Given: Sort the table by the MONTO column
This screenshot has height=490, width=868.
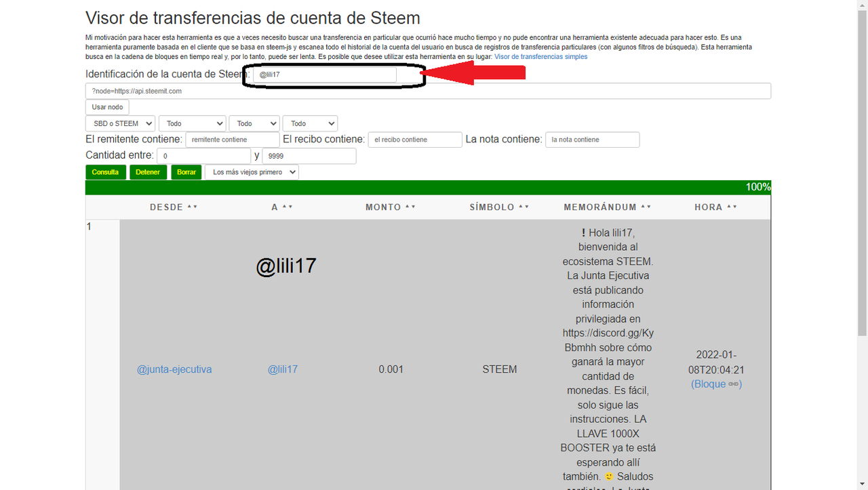Looking at the screenshot, I should [x=391, y=207].
